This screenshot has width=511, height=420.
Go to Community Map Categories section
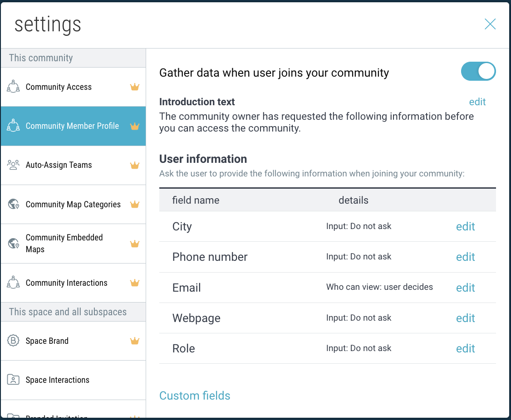click(x=73, y=205)
